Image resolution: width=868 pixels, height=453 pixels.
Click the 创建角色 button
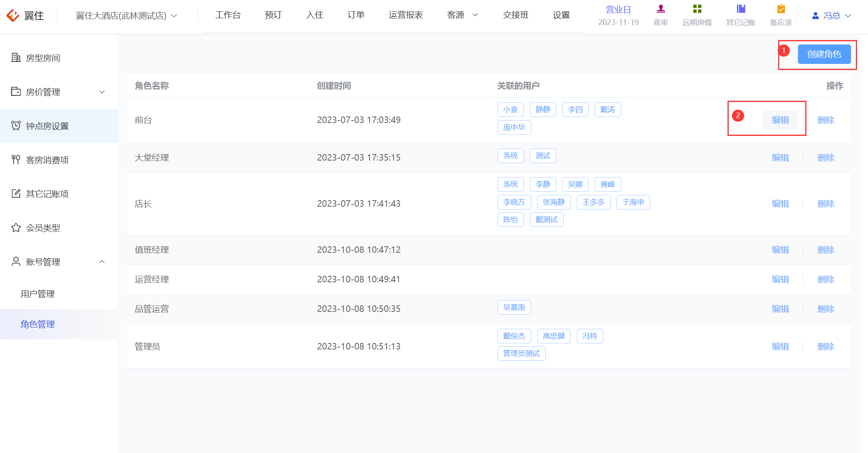[824, 54]
